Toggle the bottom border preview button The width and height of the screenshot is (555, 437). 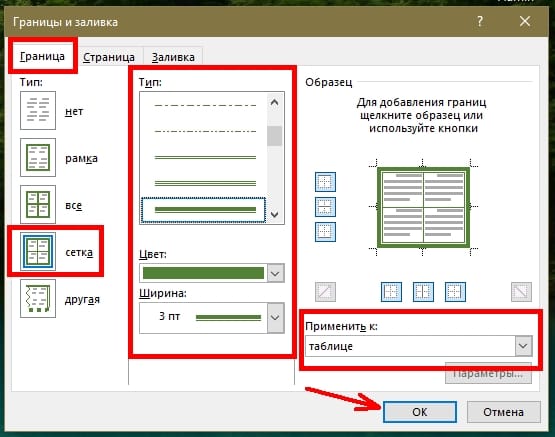coord(325,232)
